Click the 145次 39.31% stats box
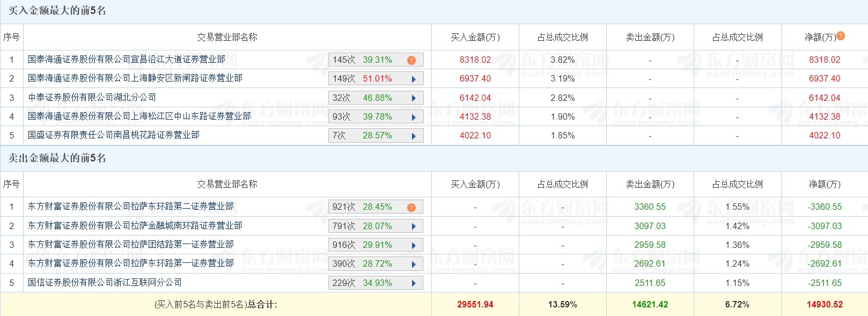Viewport: 868px width, 316px height. click(376, 60)
